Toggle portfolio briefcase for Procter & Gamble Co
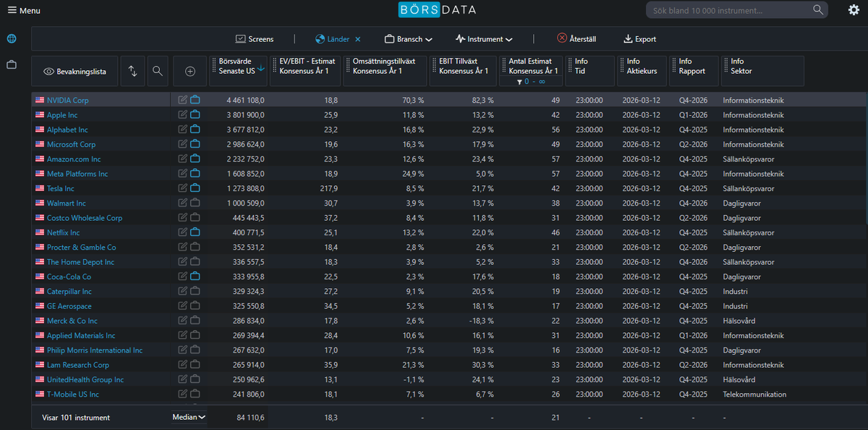Screen dimensions: 868x430 (195, 248)
